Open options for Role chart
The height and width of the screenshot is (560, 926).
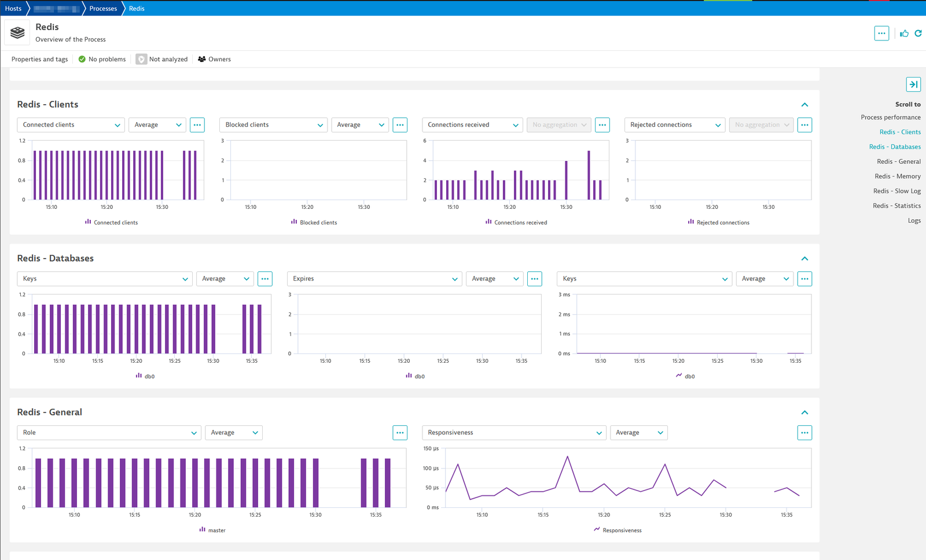pyautogui.click(x=400, y=433)
